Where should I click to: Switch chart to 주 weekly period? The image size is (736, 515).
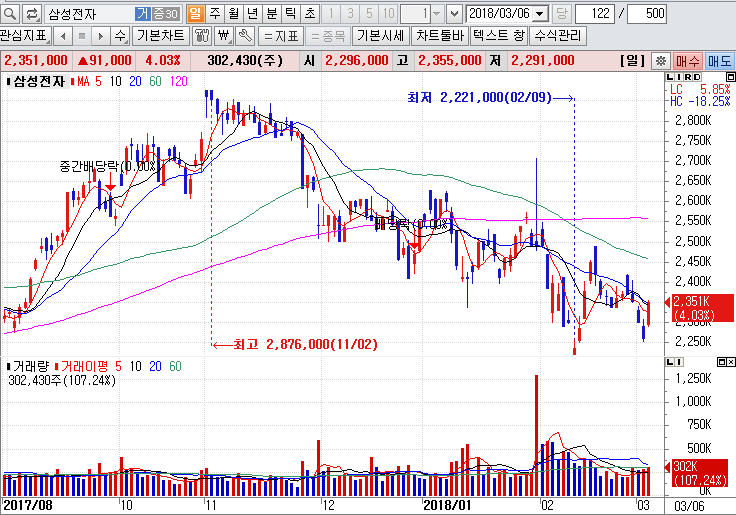pos(214,13)
